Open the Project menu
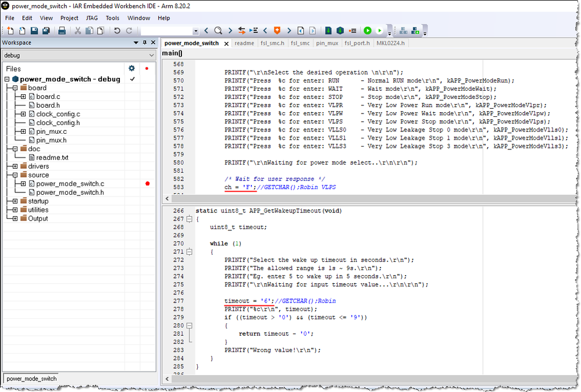Screen dimensions: 581x392 click(69, 18)
